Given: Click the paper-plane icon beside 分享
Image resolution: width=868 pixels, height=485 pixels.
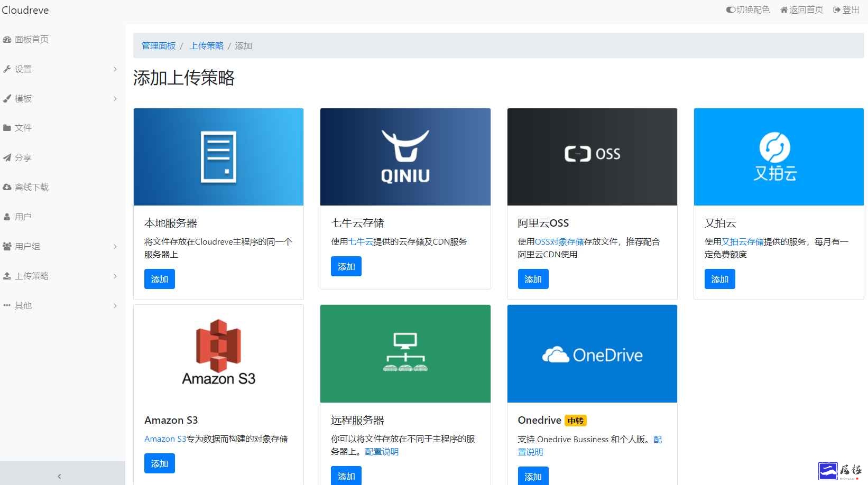Looking at the screenshot, I should pos(7,157).
